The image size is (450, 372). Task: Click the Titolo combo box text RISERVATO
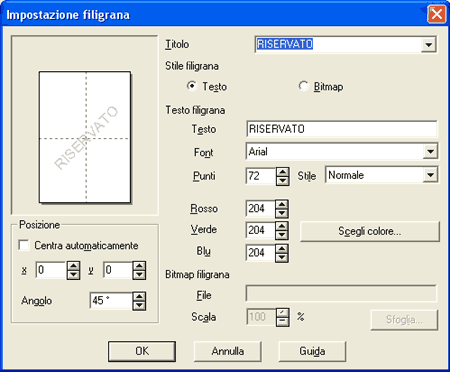tap(285, 44)
